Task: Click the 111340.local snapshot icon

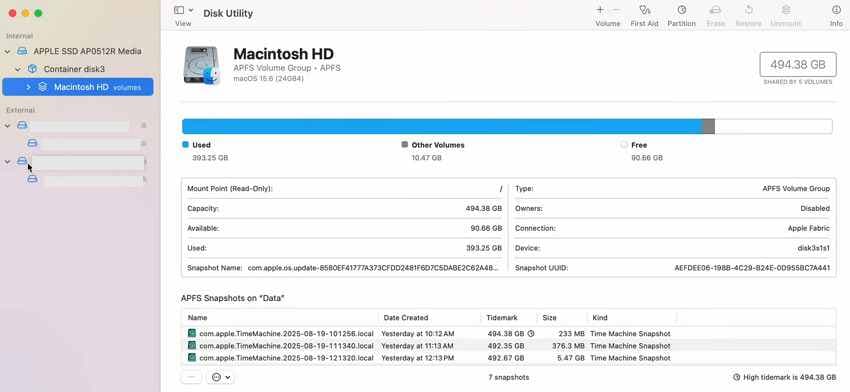Action: click(x=191, y=345)
